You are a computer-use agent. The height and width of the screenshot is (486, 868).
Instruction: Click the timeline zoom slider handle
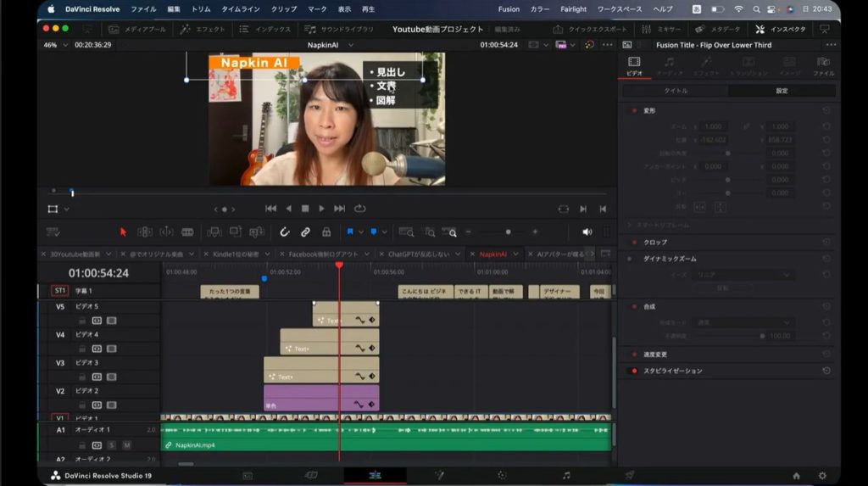(x=508, y=232)
